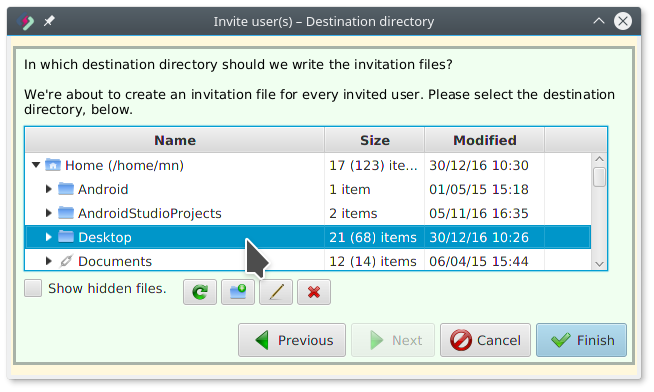Select the Home (/home/mn) row
This screenshot has height=392, width=654.
[x=308, y=165]
